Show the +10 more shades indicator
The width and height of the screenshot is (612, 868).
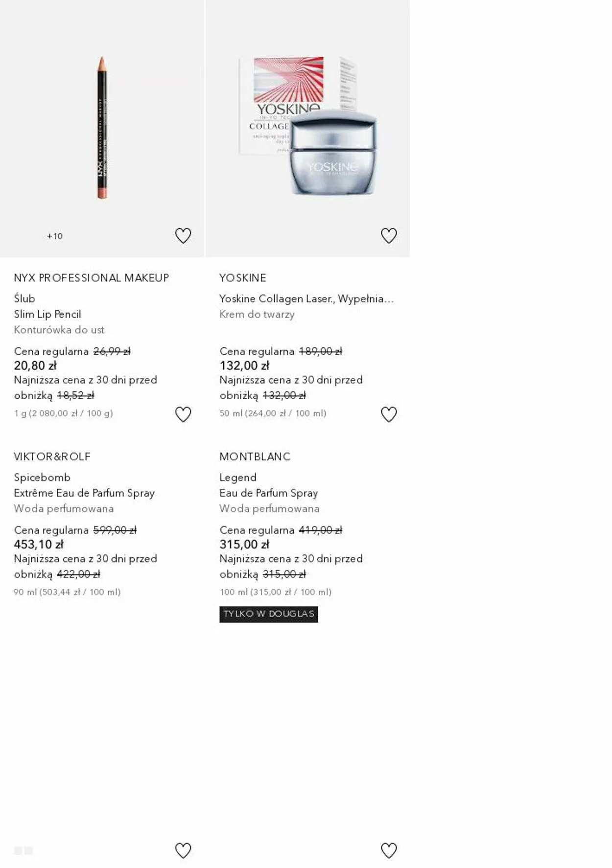tap(55, 236)
